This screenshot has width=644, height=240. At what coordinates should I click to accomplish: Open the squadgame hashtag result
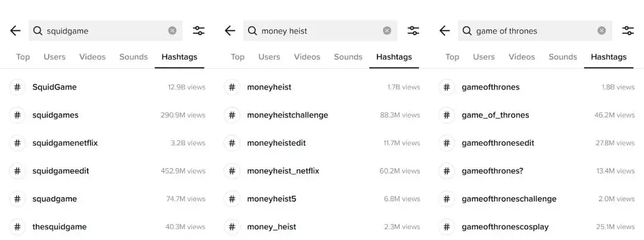[x=107, y=199]
